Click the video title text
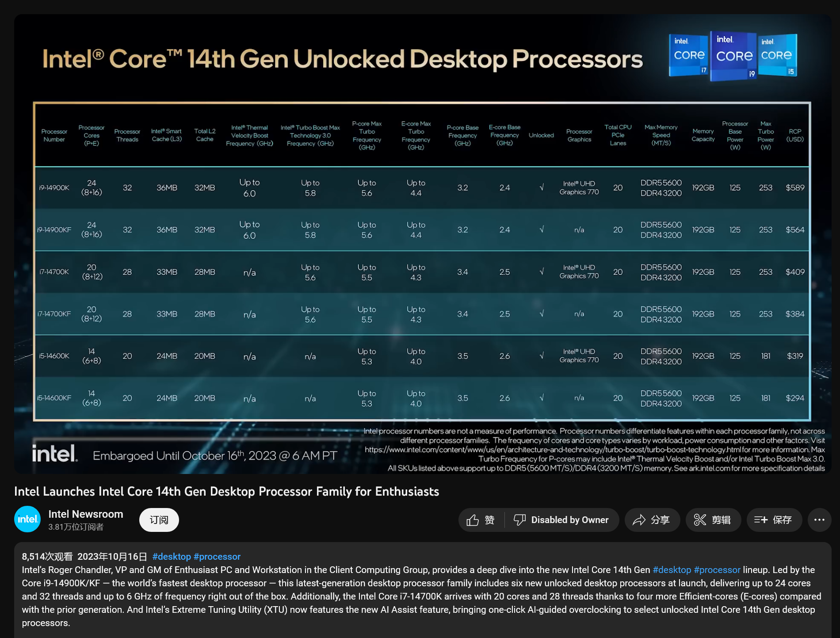The image size is (840, 638). (227, 492)
